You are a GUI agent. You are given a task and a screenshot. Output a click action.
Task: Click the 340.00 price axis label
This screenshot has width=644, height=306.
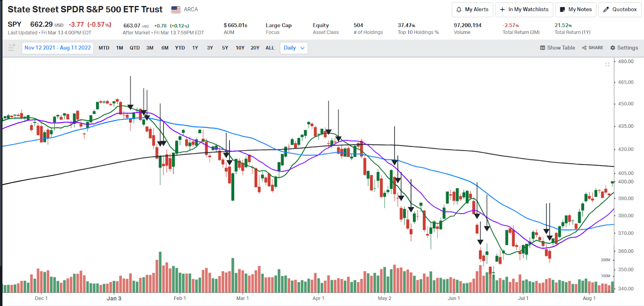(x=626, y=289)
